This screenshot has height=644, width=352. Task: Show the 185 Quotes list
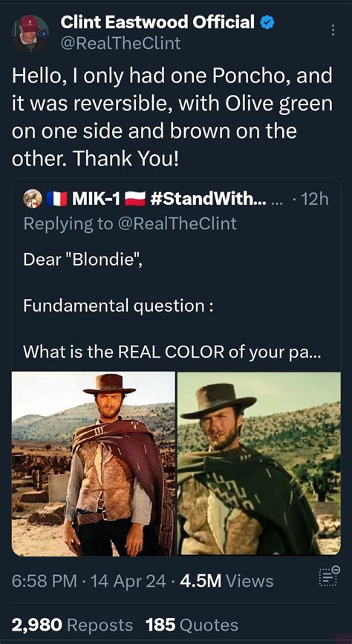coord(192,625)
